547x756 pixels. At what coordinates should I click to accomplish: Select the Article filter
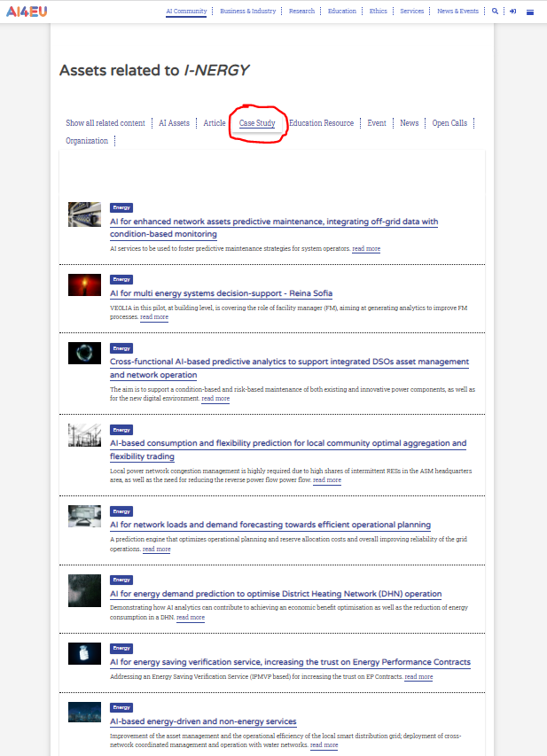(x=215, y=123)
